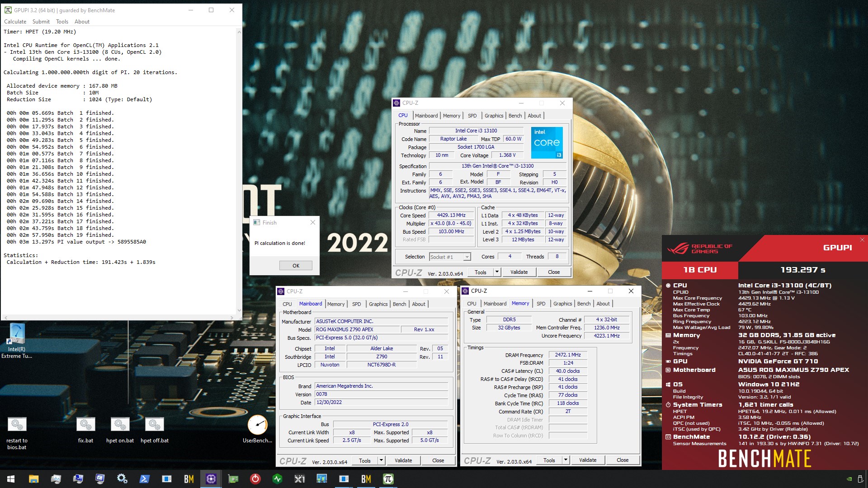868x488 pixels.
Task: Select UserBenchmark desktop shortcut
Action: click(x=257, y=429)
